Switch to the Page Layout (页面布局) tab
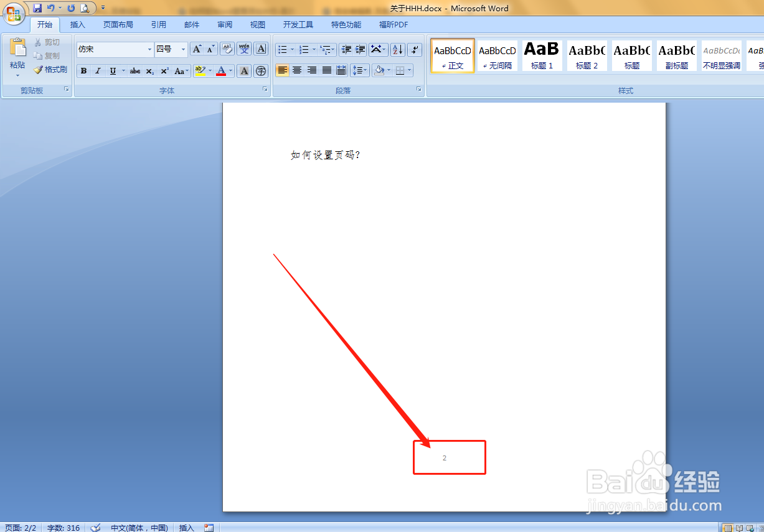This screenshot has height=532, width=764. [118, 25]
